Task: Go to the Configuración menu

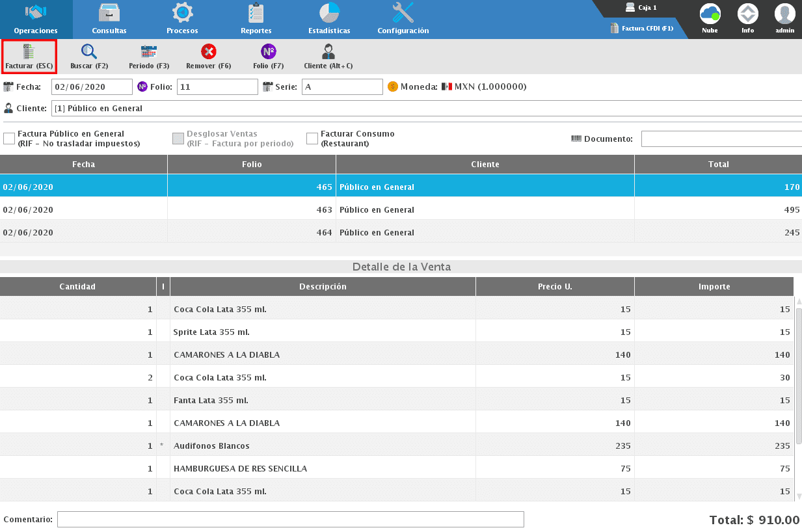Action: click(403, 20)
